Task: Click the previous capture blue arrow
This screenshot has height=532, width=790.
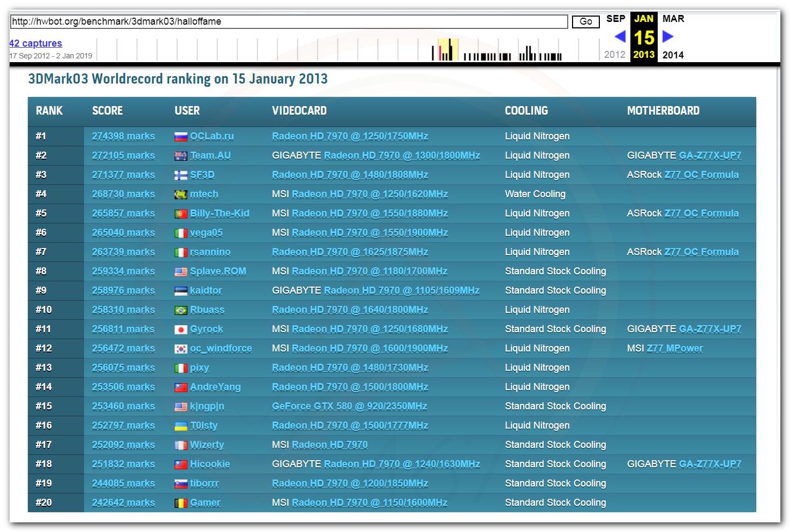Action: pyautogui.click(x=620, y=36)
